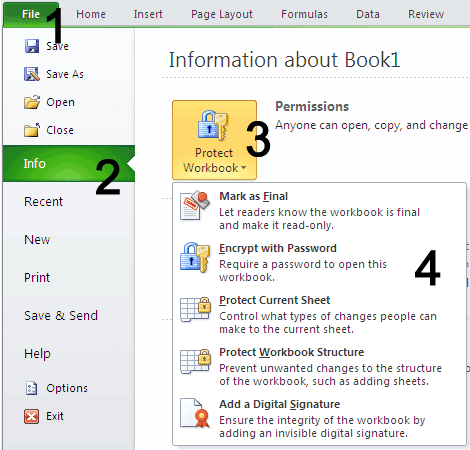Click 'Require a password to open this' text

tap(303, 264)
